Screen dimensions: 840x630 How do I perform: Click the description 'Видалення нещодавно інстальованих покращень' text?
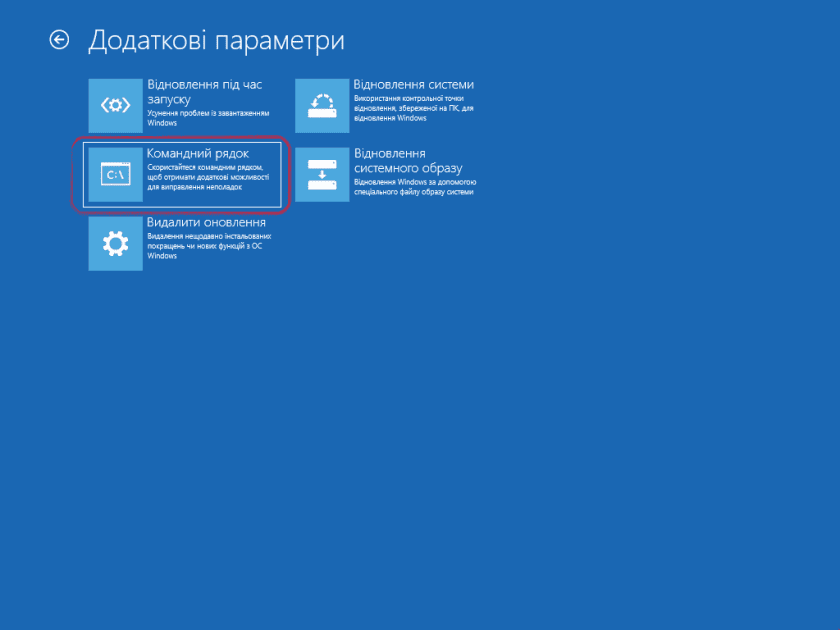[x=208, y=245]
